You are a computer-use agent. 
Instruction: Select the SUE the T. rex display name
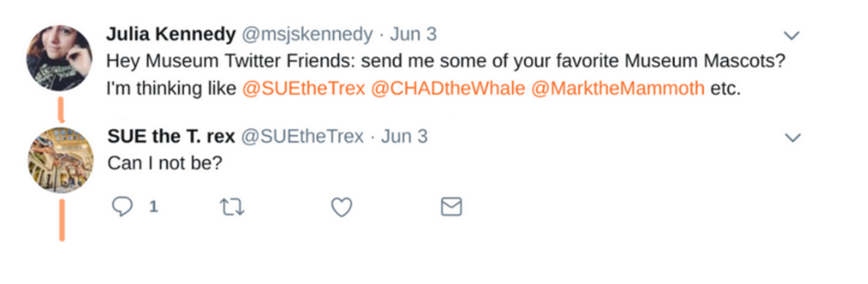(171, 136)
